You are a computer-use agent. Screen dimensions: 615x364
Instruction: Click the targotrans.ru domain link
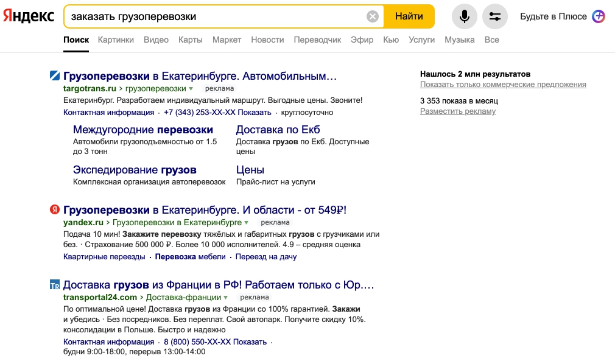90,89
